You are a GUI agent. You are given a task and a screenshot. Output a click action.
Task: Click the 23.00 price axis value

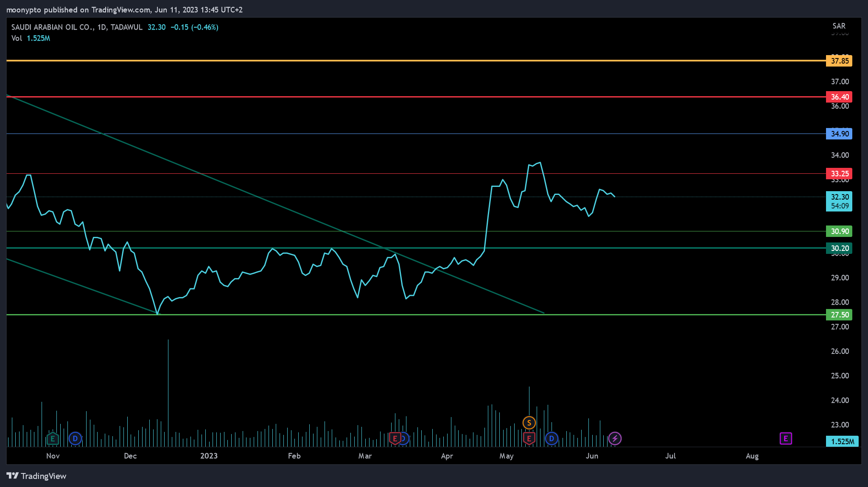tap(840, 425)
